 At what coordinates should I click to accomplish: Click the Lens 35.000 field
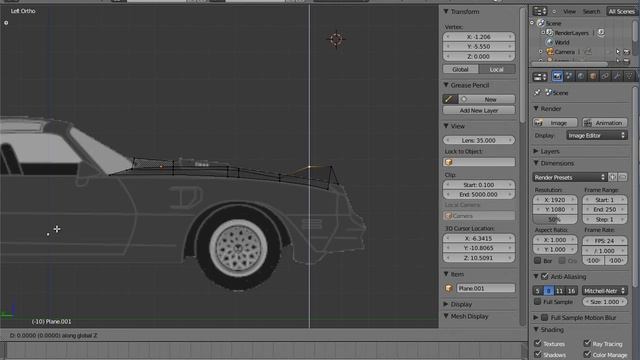(479, 140)
